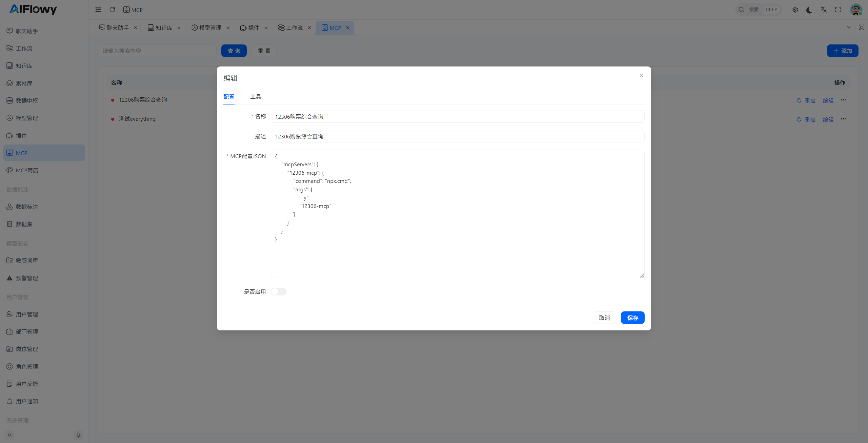The image size is (868, 443).
Task: Open the 敏感词库 section
Action: coord(27,260)
